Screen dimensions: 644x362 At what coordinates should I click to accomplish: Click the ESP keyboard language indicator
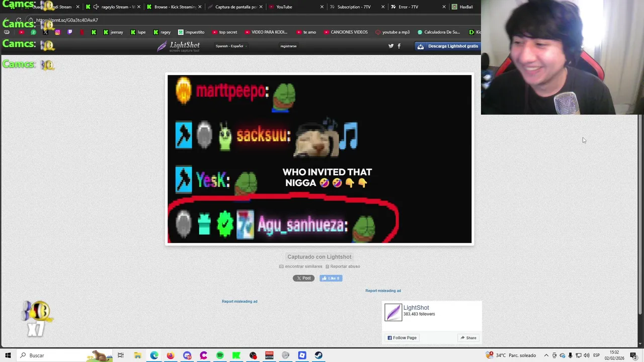596,355
